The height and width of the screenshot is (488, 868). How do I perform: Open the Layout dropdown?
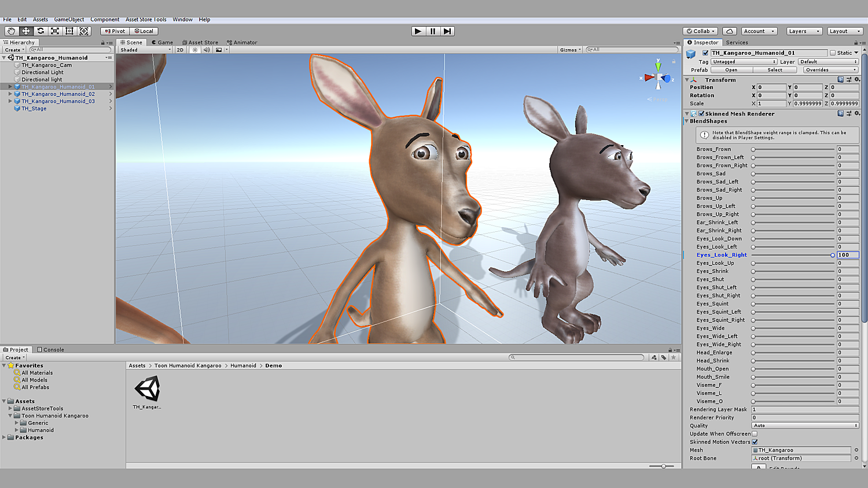[x=844, y=31]
